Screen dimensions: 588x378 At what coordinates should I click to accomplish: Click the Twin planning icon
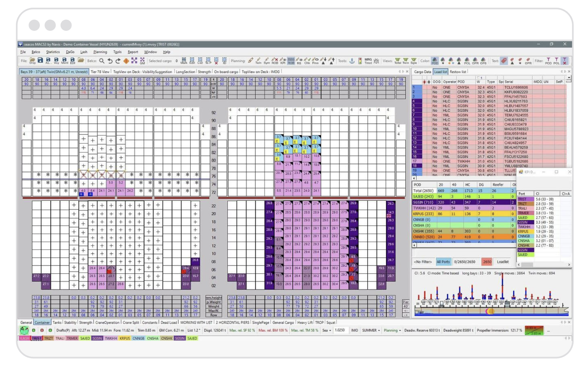[259, 60]
